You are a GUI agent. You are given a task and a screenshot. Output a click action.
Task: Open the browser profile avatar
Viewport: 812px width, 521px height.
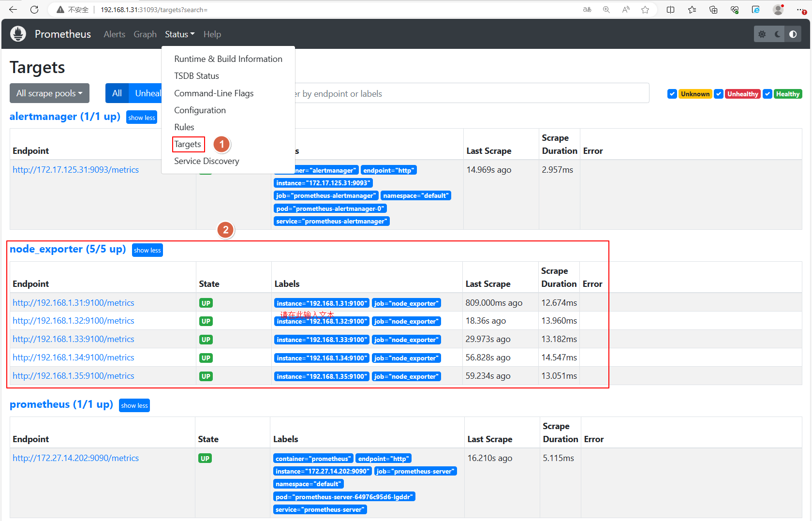(x=778, y=10)
